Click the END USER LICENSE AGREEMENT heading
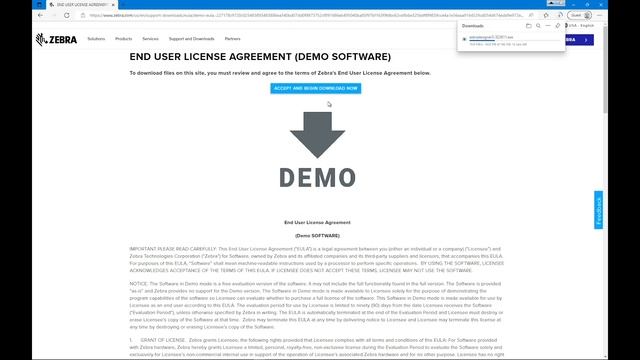 [x=260, y=57]
